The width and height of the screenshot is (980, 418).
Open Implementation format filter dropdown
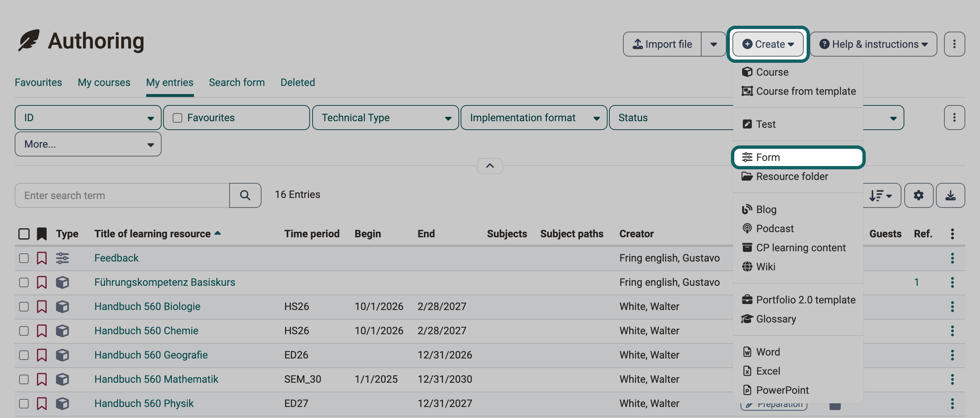[x=534, y=118]
